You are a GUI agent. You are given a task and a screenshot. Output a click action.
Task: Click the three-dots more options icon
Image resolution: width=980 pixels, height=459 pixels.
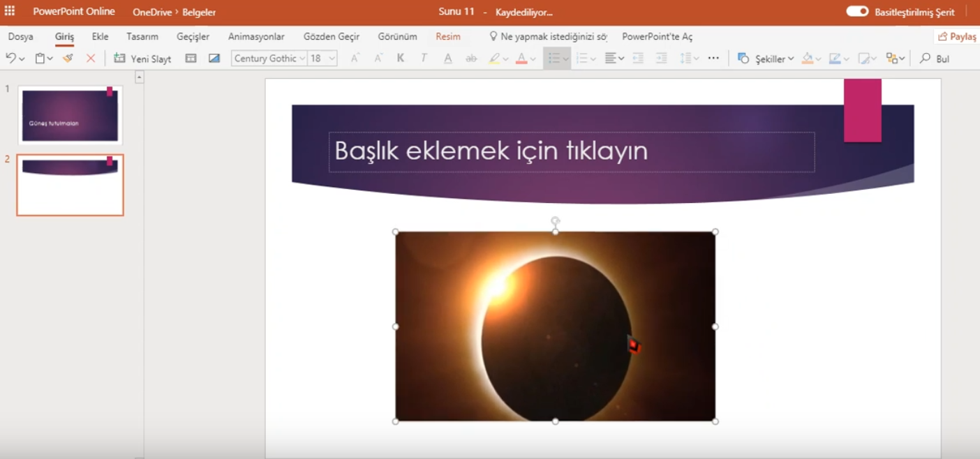[713, 59]
